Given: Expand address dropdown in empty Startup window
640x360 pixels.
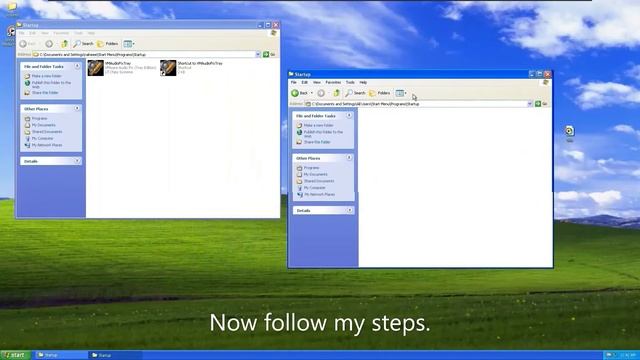Looking at the screenshot, I should pos(530,104).
